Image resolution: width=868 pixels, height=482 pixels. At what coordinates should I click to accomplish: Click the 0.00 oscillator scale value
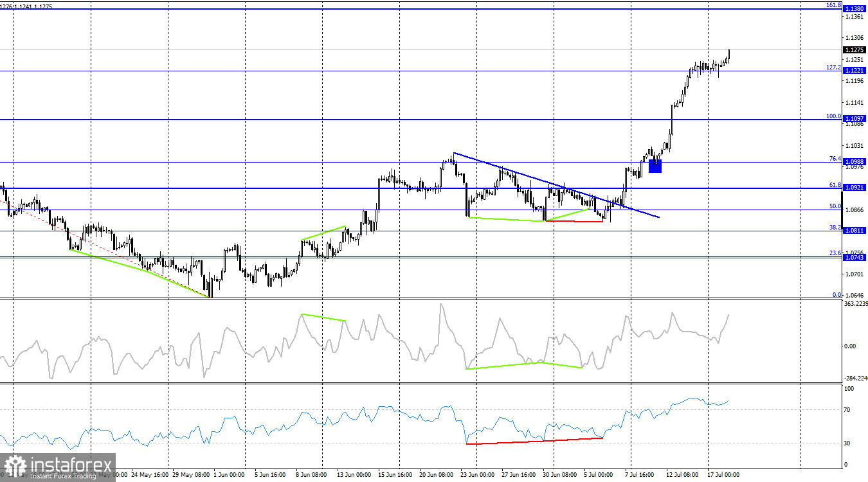[850, 346]
